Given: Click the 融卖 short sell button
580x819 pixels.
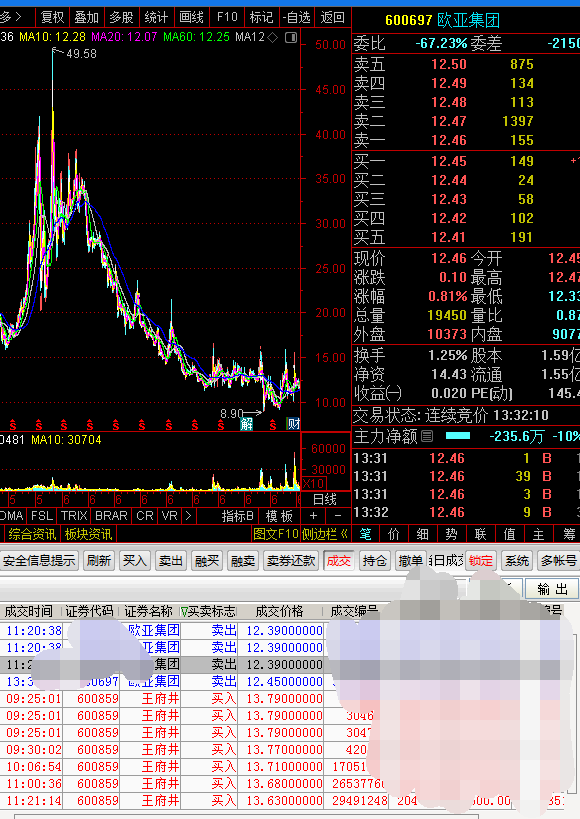Looking at the screenshot, I should click(x=243, y=561).
